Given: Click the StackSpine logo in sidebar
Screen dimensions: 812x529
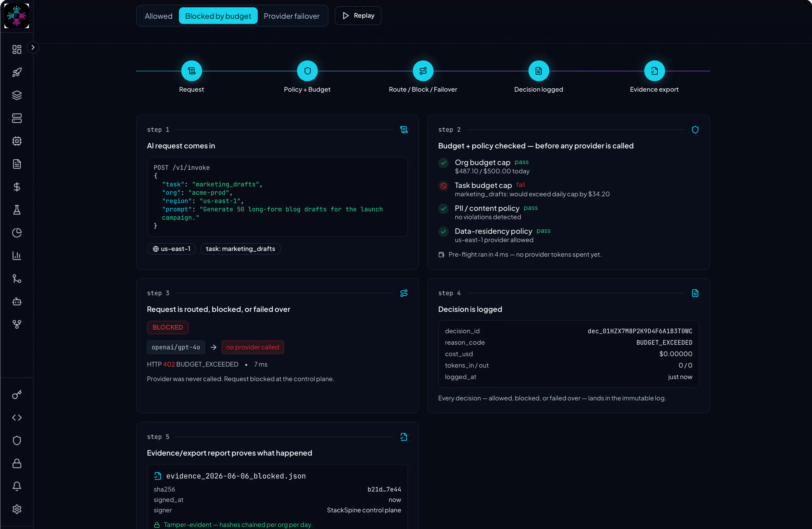Looking at the screenshot, I should tap(16, 16).
